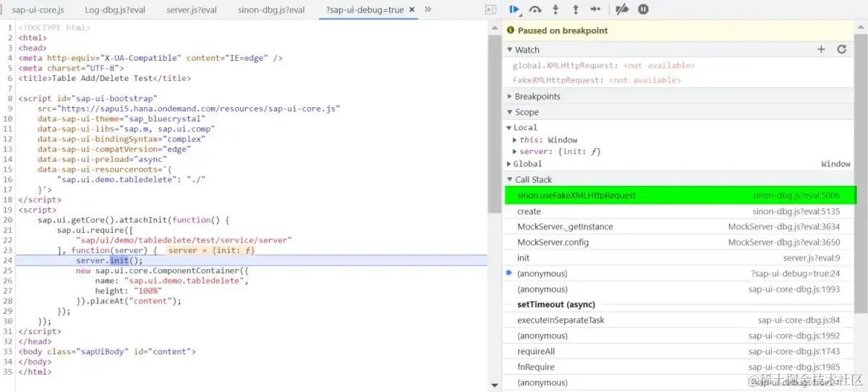Collapse the Local scope
The image size is (868, 392).
(x=509, y=128)
